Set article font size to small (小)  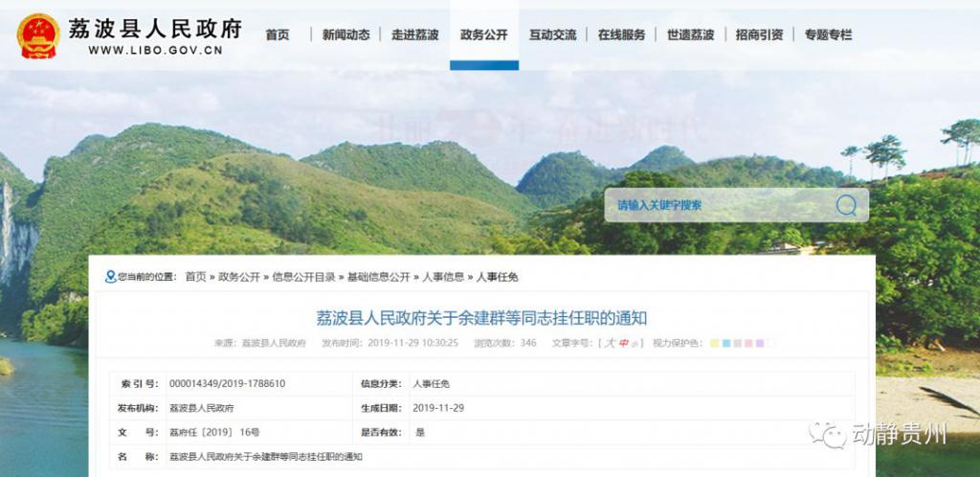coord(634,344)
